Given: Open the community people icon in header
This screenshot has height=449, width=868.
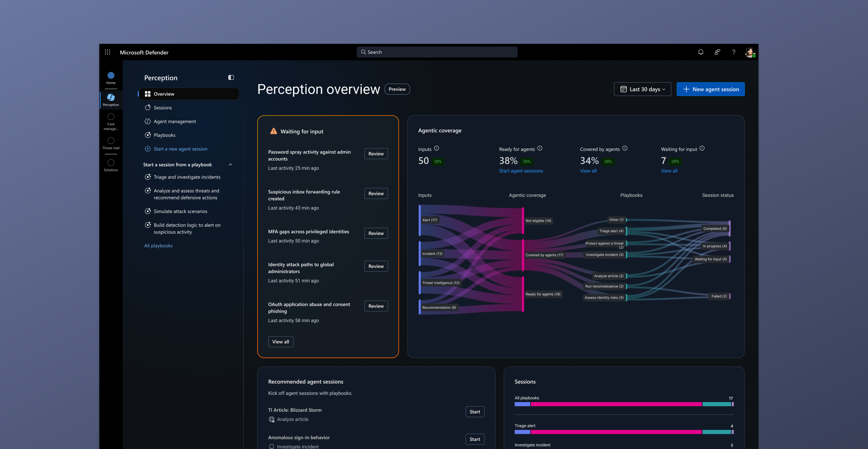Looking at the screenshot, I should point(717,52).
